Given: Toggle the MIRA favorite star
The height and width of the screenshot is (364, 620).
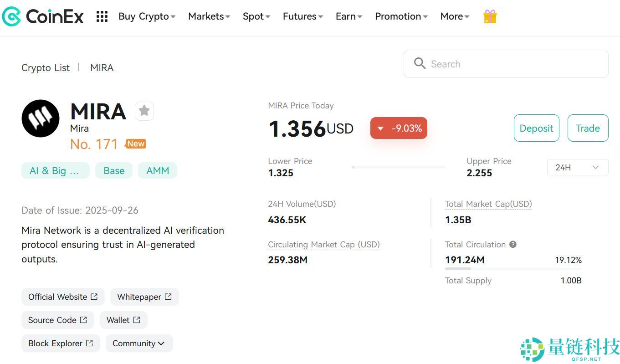Looking at the screenshot, I should [144, 111].
